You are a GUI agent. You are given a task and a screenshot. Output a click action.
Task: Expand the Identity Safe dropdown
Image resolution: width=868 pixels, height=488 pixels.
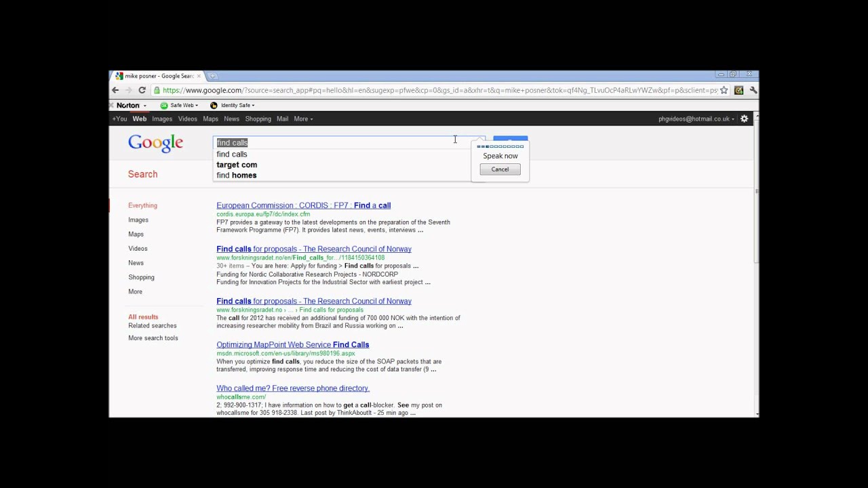(x=233, y=105)
